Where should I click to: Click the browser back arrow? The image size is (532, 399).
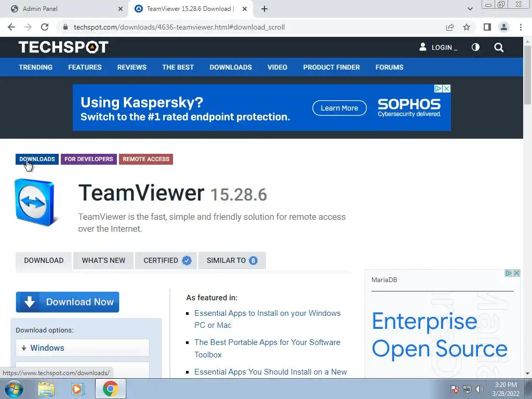pyautogui.click(x=11, y=27)
